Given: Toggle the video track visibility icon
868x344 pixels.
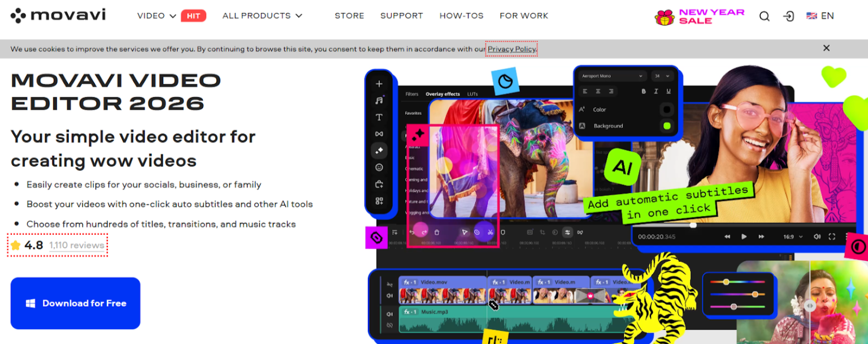Looking at the screenshot, I should pos(389,285).
